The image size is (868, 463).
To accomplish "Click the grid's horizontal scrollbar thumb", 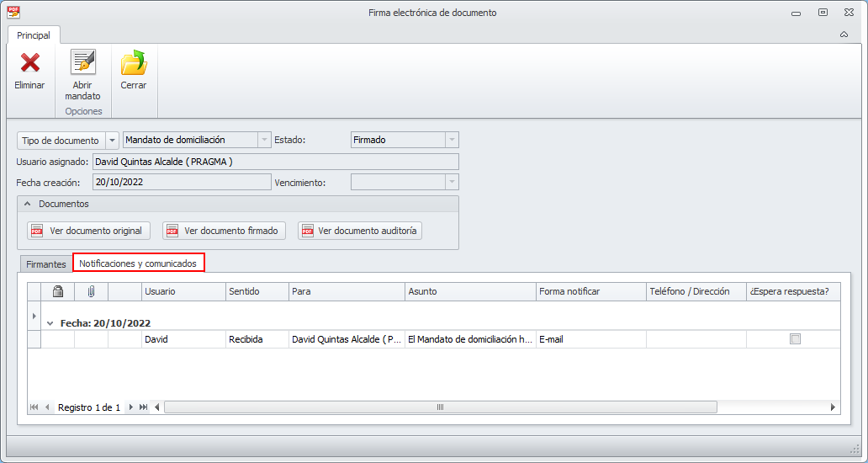I will pyautogui.click(x=440, y=407).
